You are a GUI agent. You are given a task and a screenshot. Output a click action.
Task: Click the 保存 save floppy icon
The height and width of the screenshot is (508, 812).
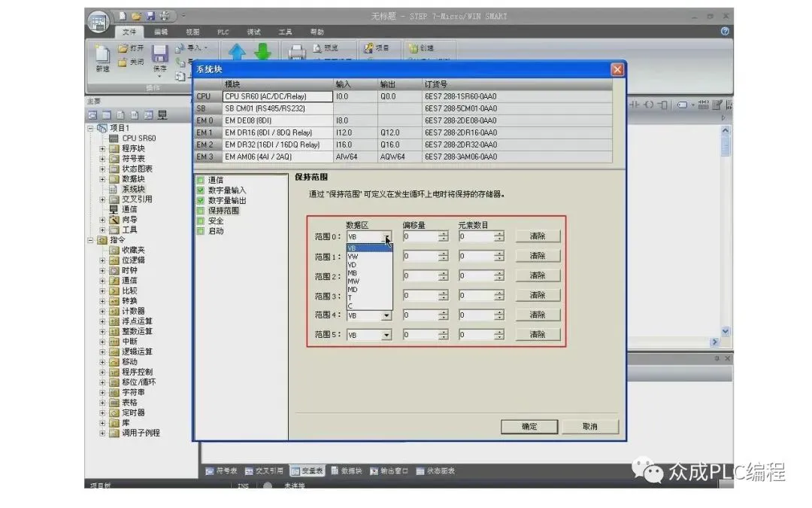(x=159, y=54)
